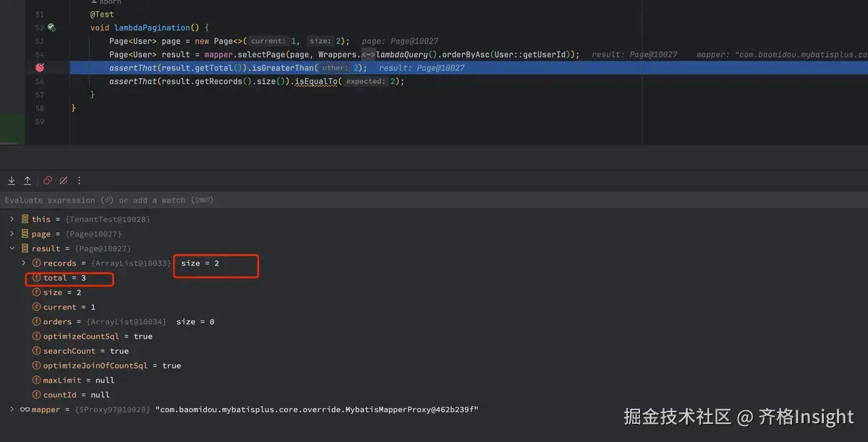Screen dimensions: 868x442
Task: Click the field icon beside 'optimizeCountSql'
Action: point(36,336)
